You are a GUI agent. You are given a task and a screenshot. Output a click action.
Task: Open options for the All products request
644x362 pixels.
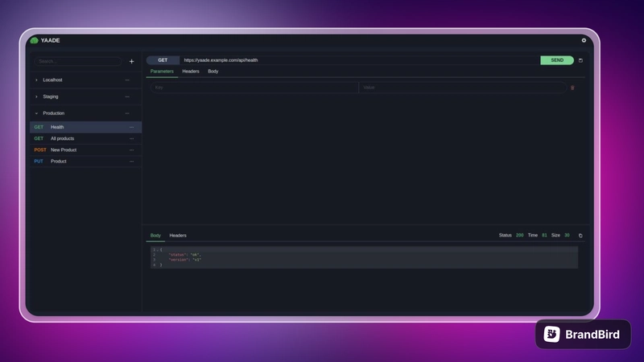click(x=131, y=138)
